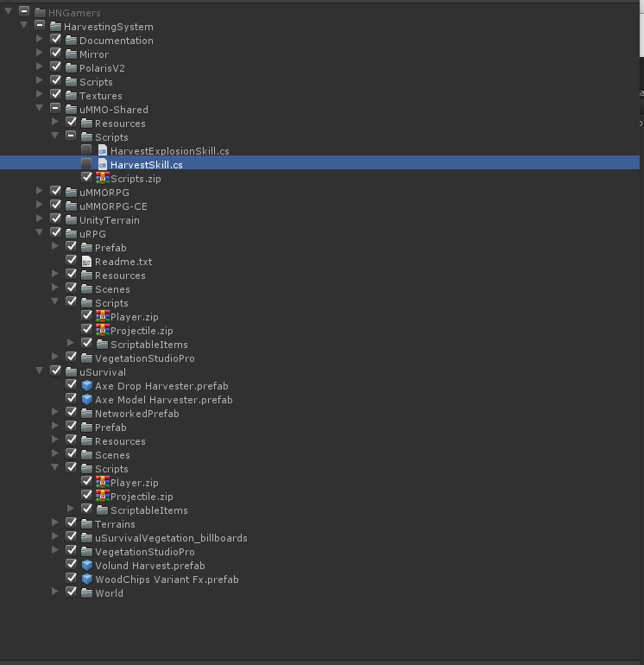644x665 pixels.
Task: Expand the Terrains folder arrow
Action: tap(55, 524)
